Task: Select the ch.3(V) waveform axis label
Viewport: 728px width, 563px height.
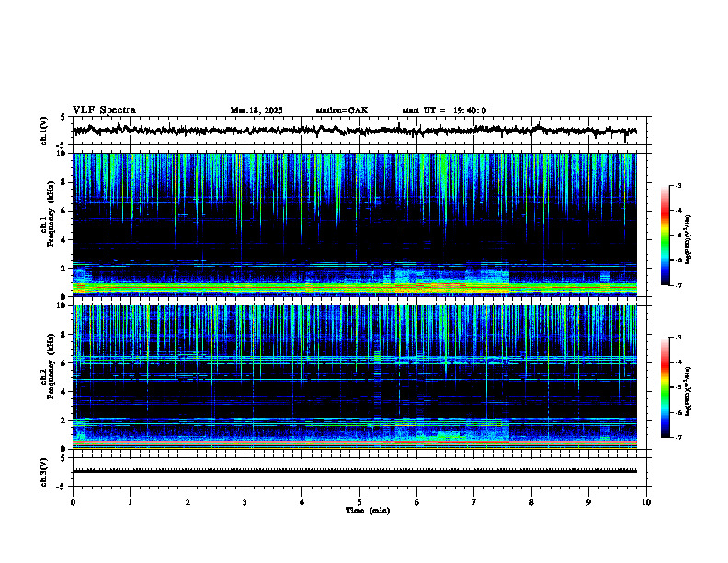Action: [x=44, y=472]
